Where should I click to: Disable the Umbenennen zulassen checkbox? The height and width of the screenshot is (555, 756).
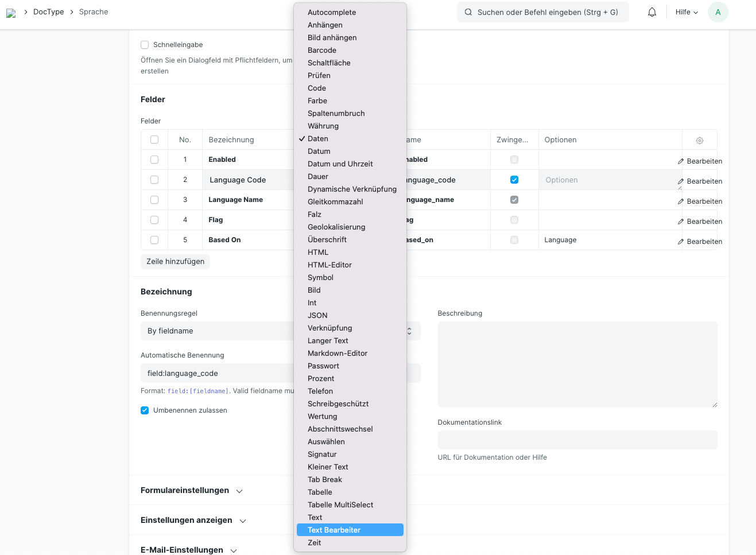(x=145, y=410)
